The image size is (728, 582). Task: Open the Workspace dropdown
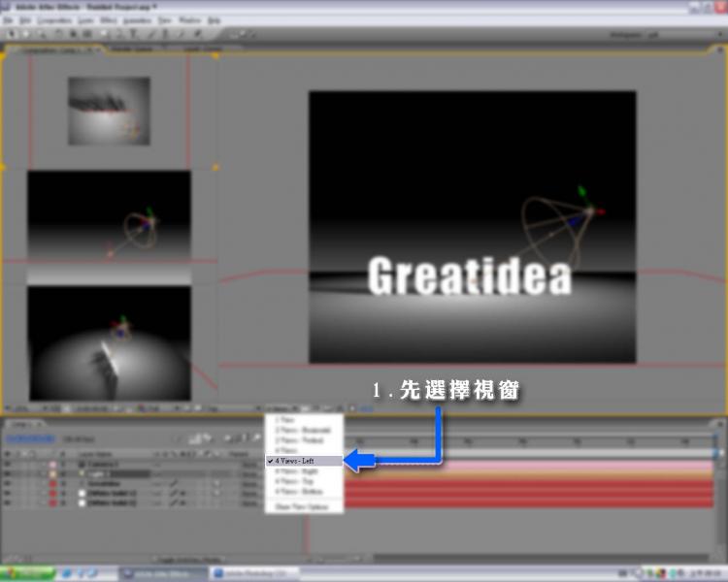point(670,34)
